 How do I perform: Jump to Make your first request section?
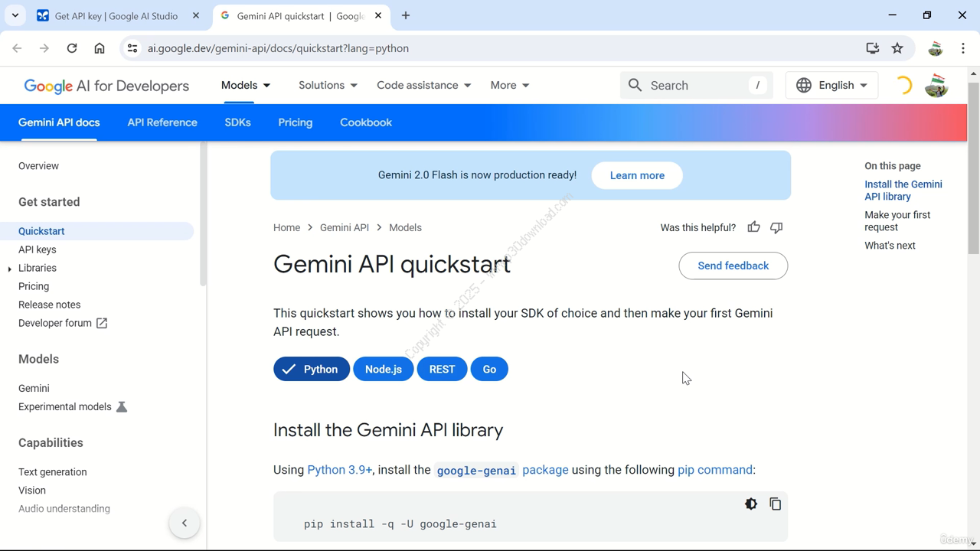(897, 221)
